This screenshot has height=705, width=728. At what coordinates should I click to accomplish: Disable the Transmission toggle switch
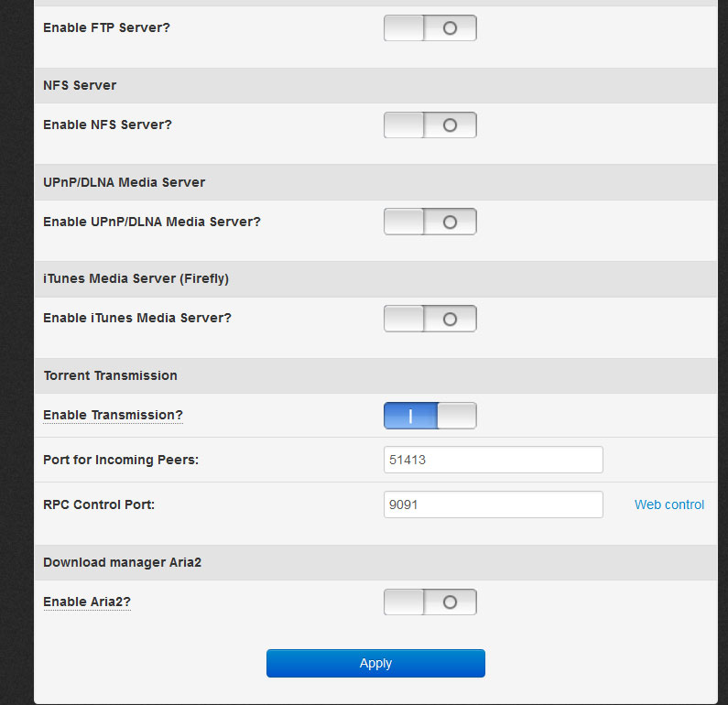(x=429, y=416)
